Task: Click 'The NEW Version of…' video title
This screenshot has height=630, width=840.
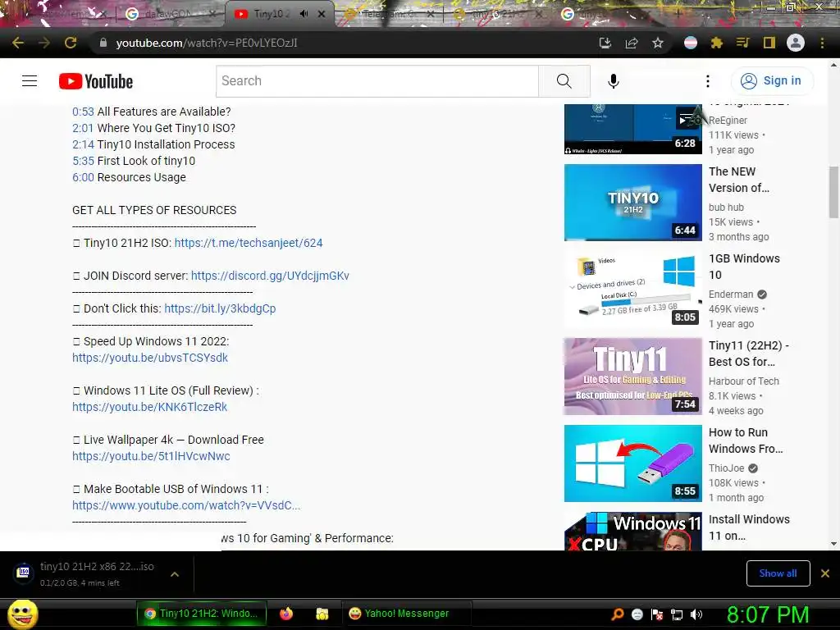Action: pyautogui.click(x=739, y=180)
